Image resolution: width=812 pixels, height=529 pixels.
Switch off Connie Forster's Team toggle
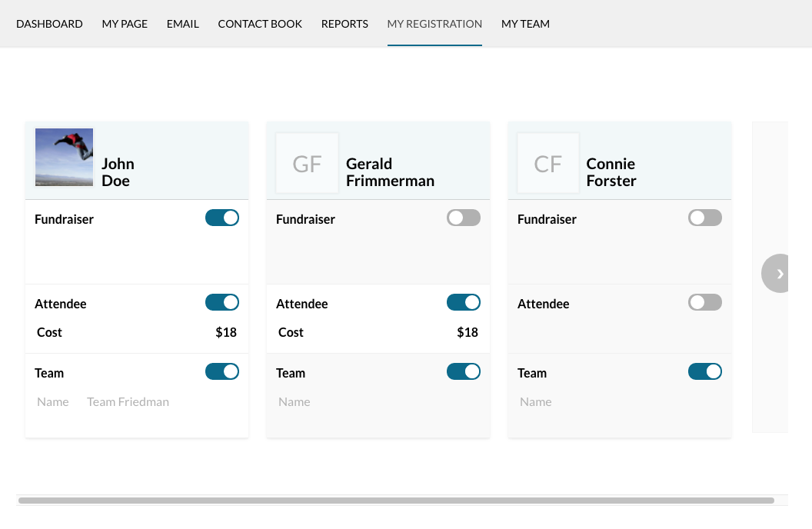[x=705, y=371]
